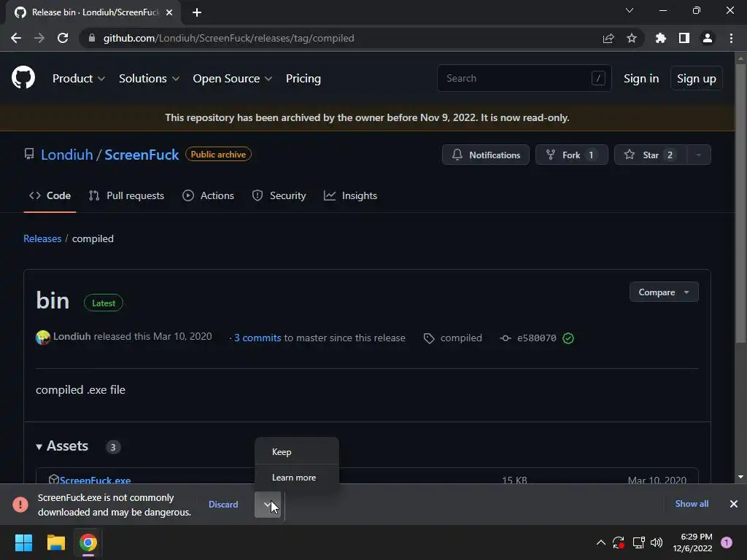The height and width of the screenshot is (560, 747).
Task: Reload the page with refresh icon
Action: (x=63, y=38)
